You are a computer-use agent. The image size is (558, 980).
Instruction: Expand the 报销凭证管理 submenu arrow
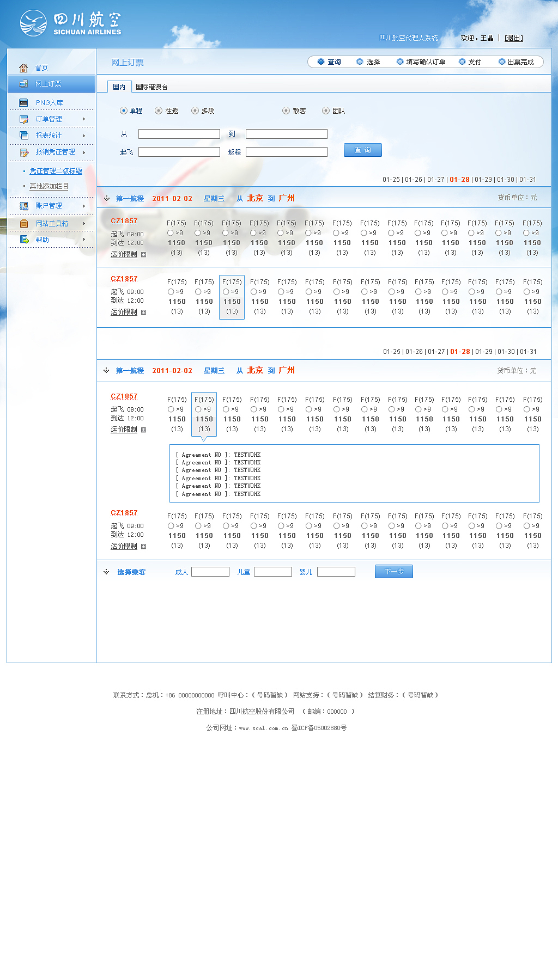pyautogui.click(x=84, y=152)
